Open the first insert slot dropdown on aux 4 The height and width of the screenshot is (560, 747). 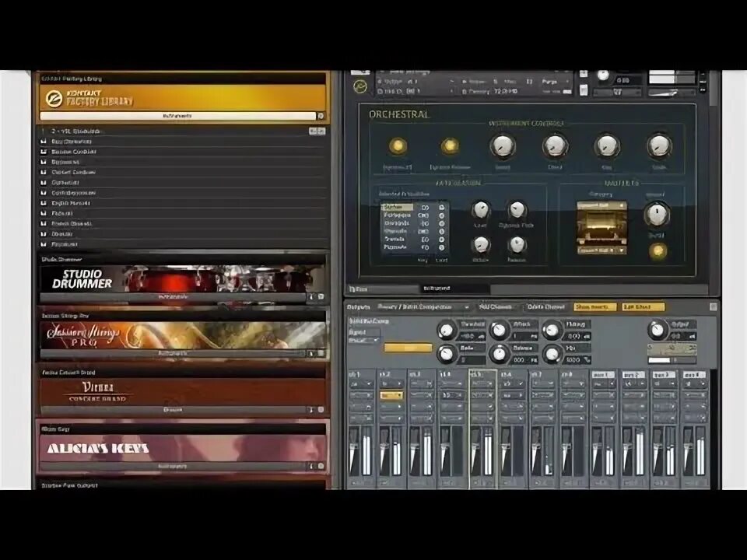click(693, 383)
